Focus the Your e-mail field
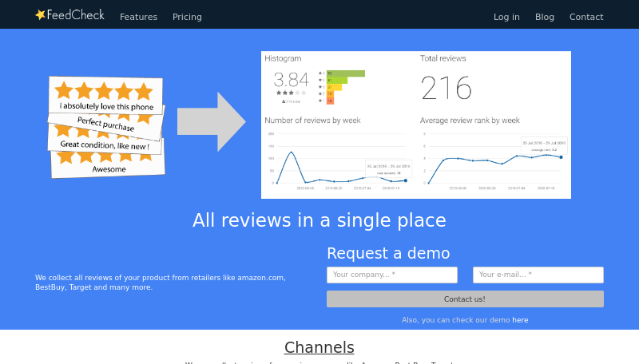639x364 pixels. [538, 275]
